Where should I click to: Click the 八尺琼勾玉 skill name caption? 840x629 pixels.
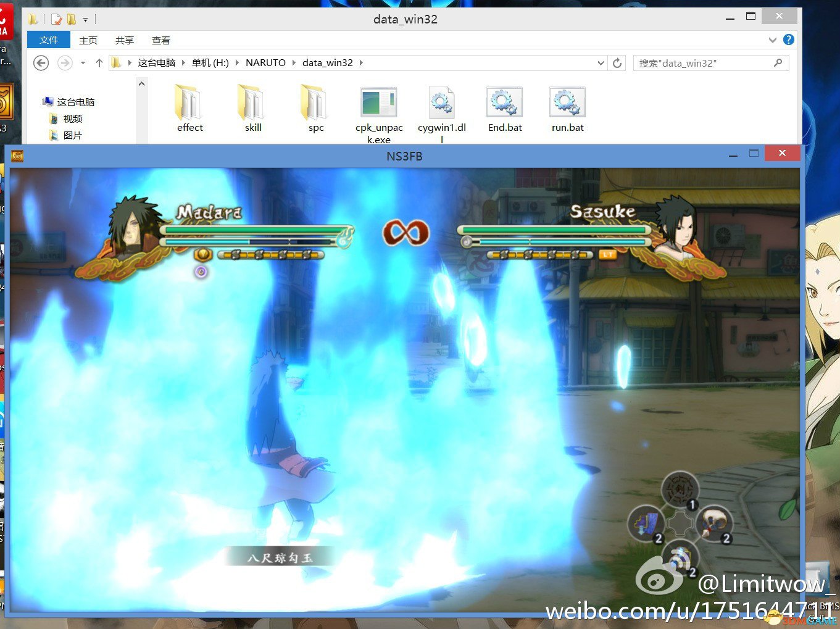[280, 557]
